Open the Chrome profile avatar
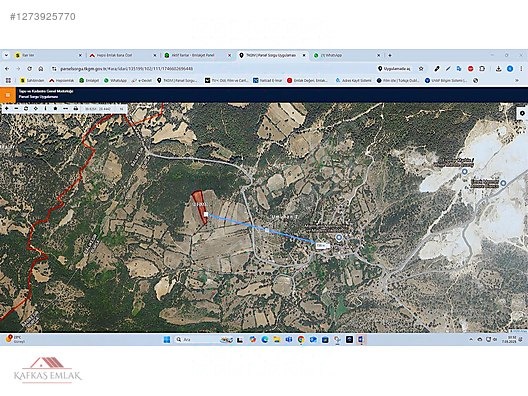The image size is (528, 396). (510, 69)
